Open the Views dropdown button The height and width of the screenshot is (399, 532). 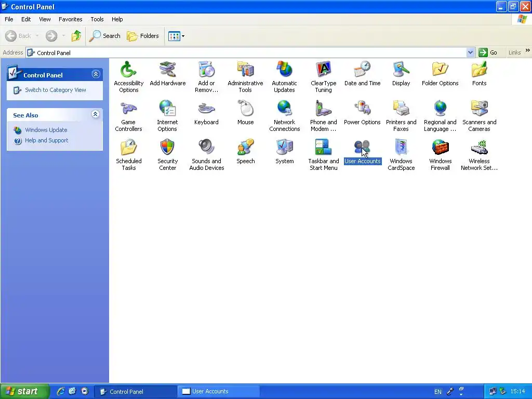point(177,36)
